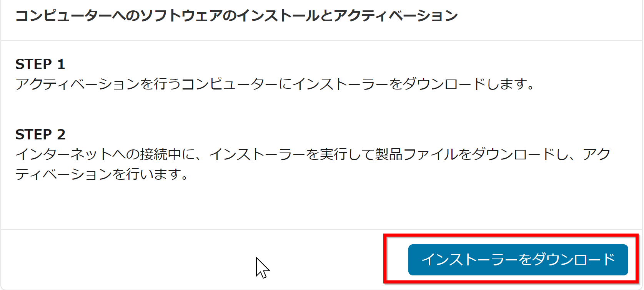This screenshot has width=644, height=290.
Task: Click the word アクティベーション in the title
Action: tap(396, 16)
